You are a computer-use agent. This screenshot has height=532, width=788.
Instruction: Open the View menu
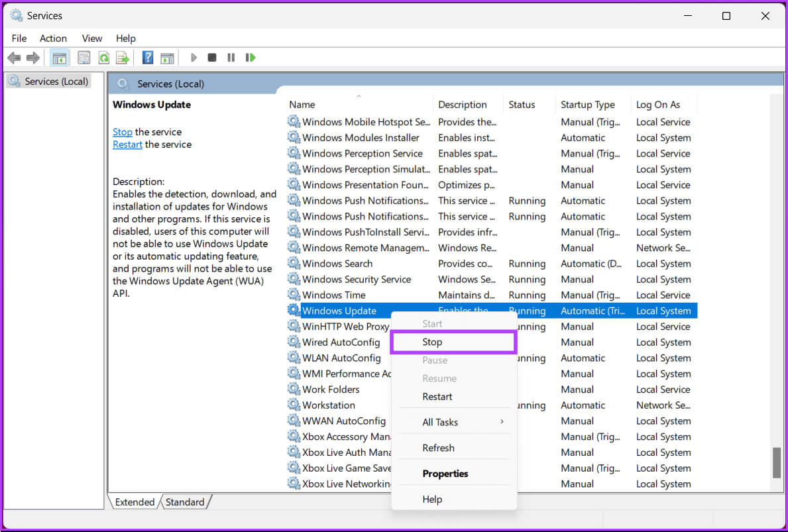click(92, 38)
